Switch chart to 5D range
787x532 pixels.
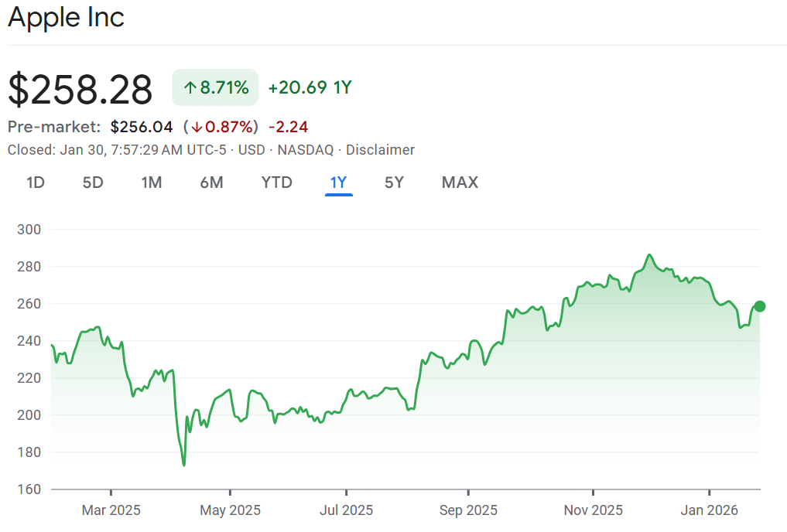point(93,182)
